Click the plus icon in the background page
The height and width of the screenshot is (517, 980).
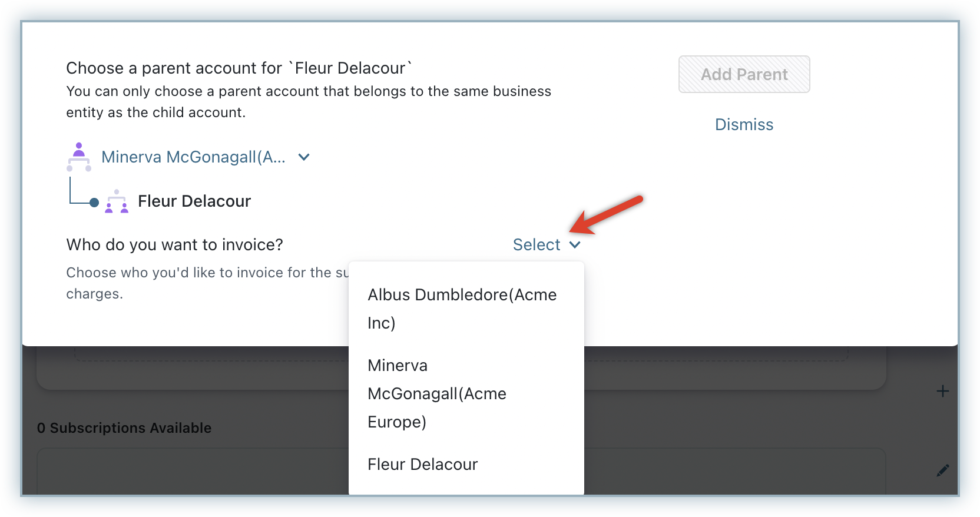942,391
